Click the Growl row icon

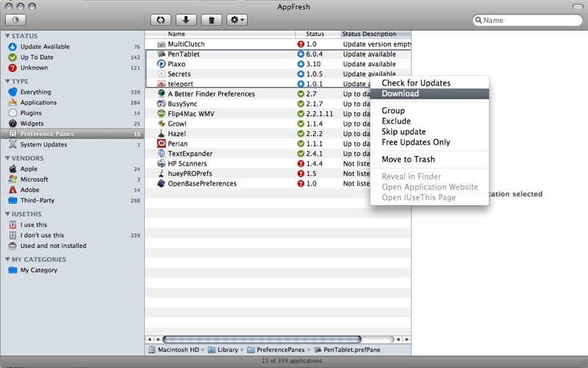pos(161,124)
